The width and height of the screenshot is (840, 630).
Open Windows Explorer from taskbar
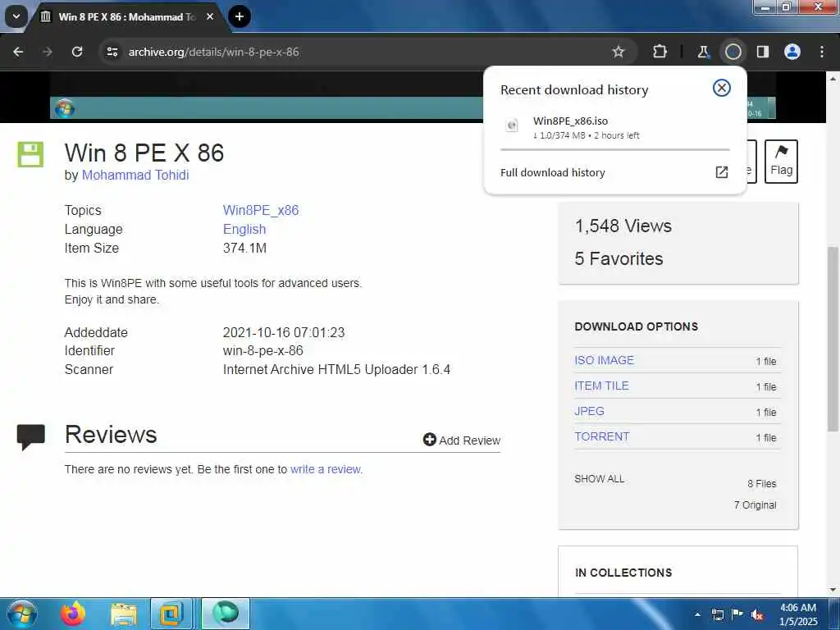click(x=124, y=614)
